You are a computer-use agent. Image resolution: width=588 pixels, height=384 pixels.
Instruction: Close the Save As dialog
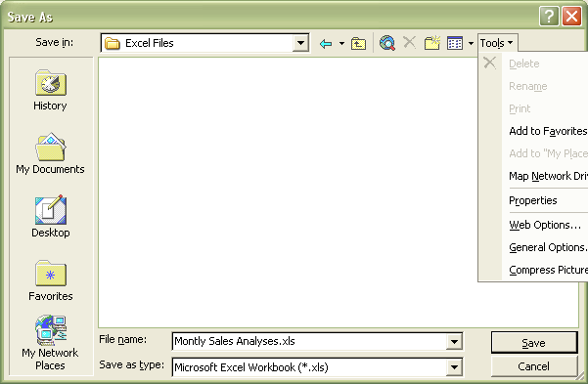tap(571, 17)
